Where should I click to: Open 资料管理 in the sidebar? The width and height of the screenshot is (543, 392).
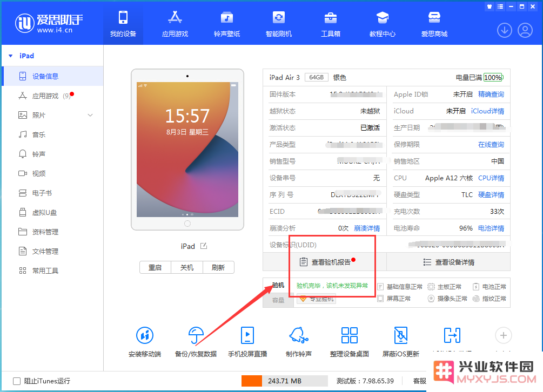tap(52, 232)
